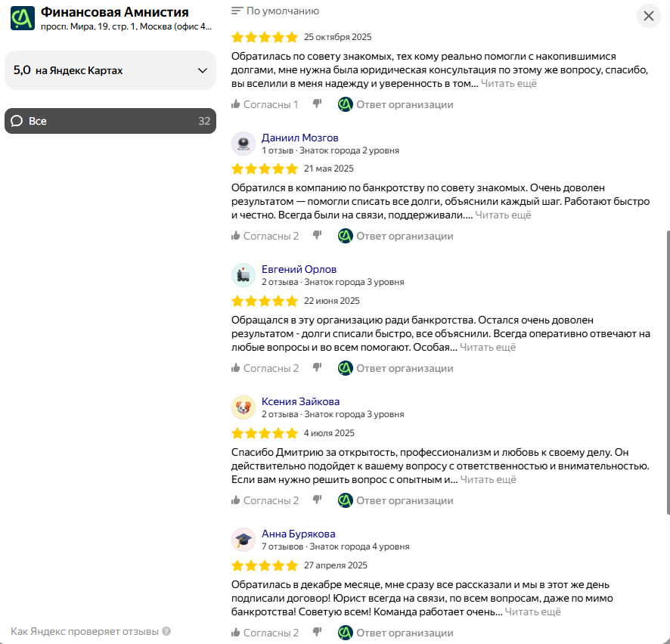This screenshot has height=644, width=670.
Task: Expand organization reply under Евгений Орлов's review
Action: (396, 368)
